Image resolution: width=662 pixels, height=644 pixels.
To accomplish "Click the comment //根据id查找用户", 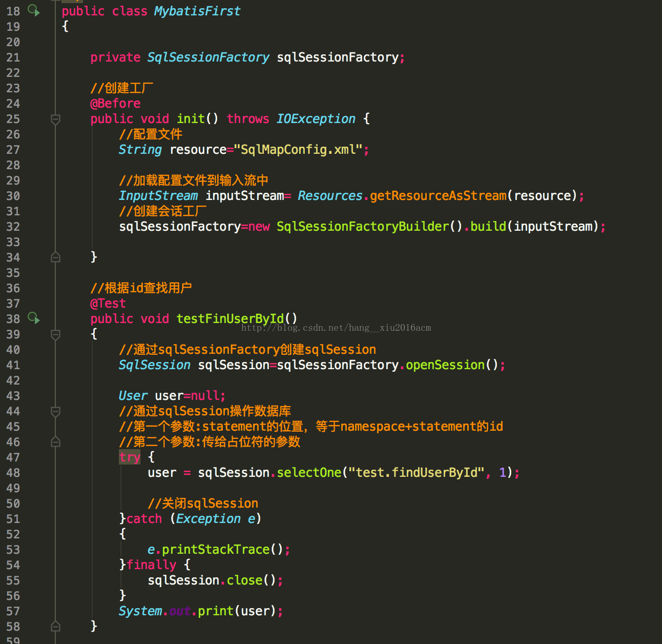I will 141,288.
